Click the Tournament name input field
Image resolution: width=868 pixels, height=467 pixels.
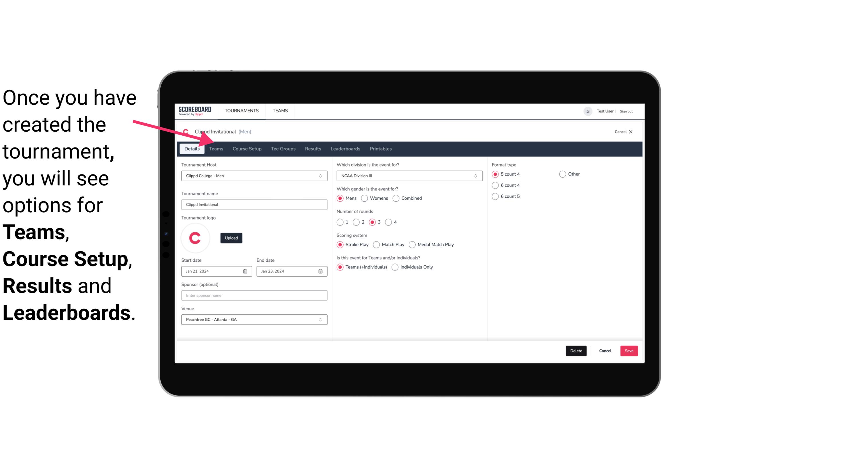pos(254,204)
